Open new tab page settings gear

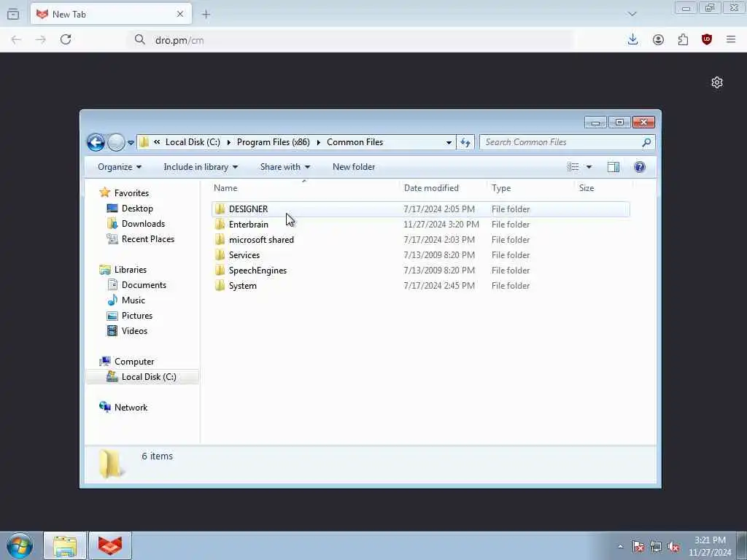pyautogui.click(x=716, y=82)
